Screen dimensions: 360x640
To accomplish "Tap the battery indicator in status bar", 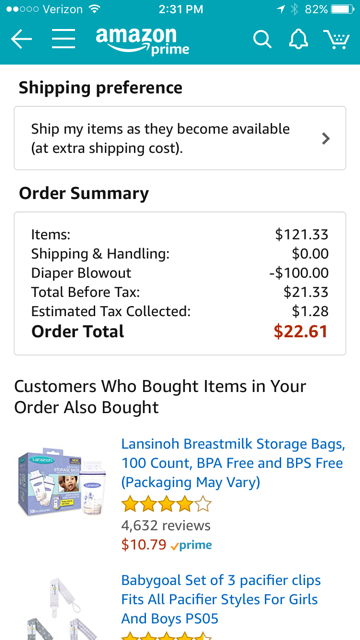I will point(343,9).
